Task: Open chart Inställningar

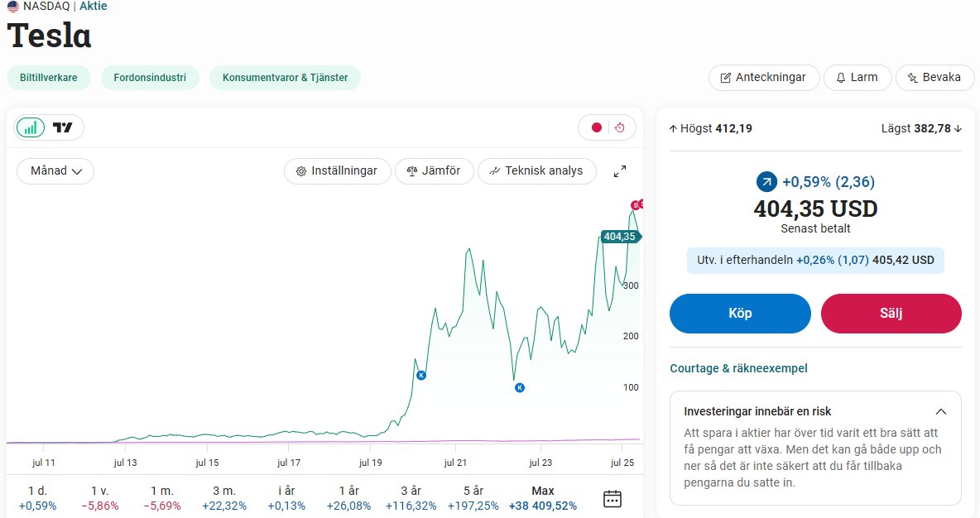Action: point(338,170)
